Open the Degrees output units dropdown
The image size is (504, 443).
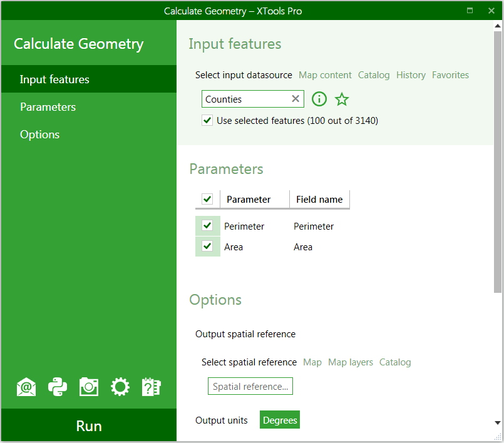tap(280, 420)
